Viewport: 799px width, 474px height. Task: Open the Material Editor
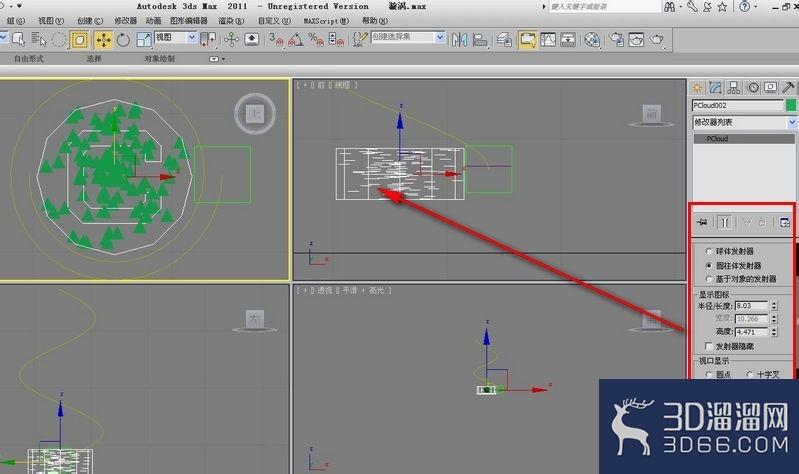point(592,39)
